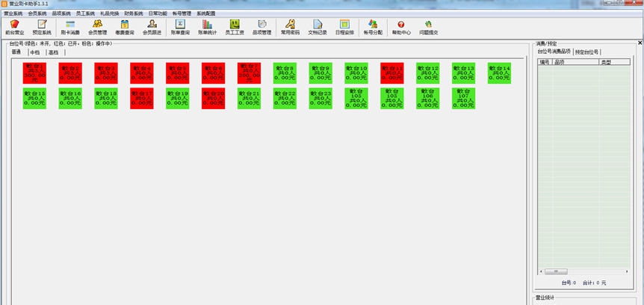Click the 类型 column header
The height and width of the screenshot is (305, 644).
tap(614, 62)
